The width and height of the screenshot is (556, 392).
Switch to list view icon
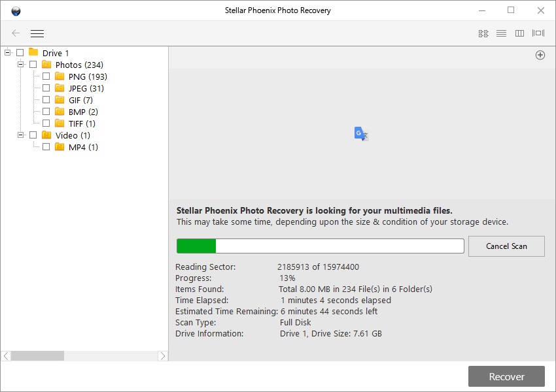(501, 33)
